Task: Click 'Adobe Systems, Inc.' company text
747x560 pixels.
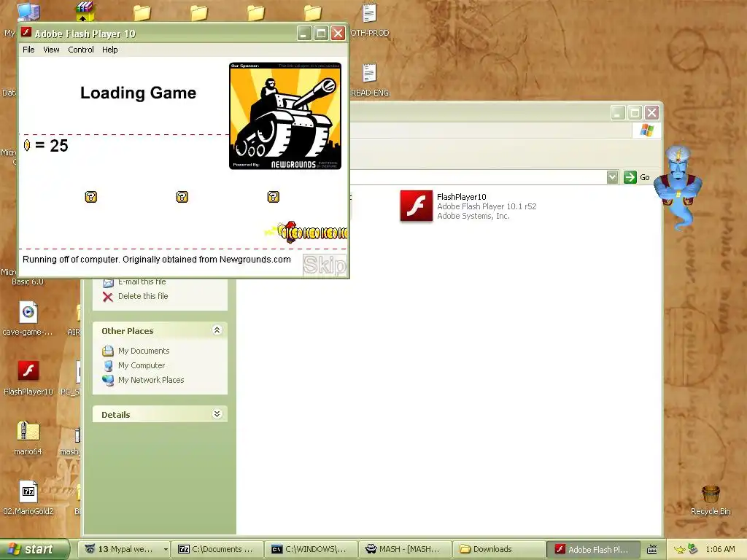Action: pos(473,216)
